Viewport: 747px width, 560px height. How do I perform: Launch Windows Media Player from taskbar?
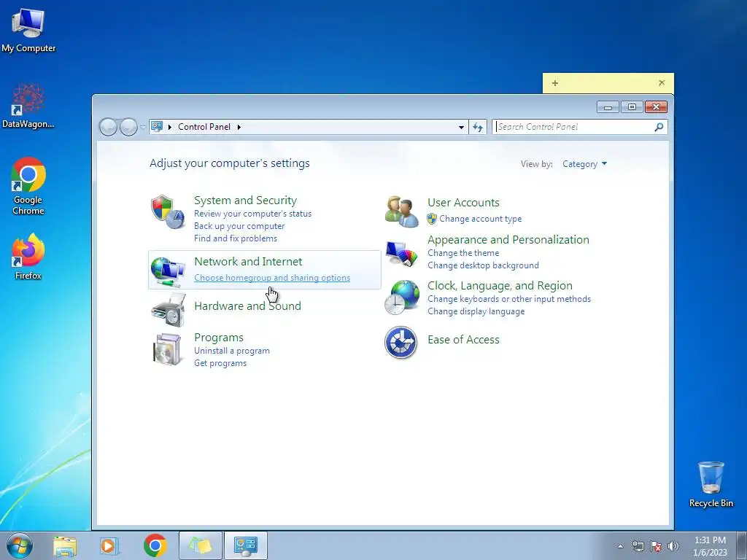point(109,545)
